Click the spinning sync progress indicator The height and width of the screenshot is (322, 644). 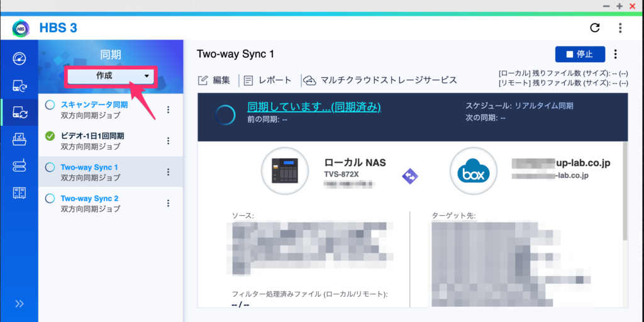[x=226, y=116]
